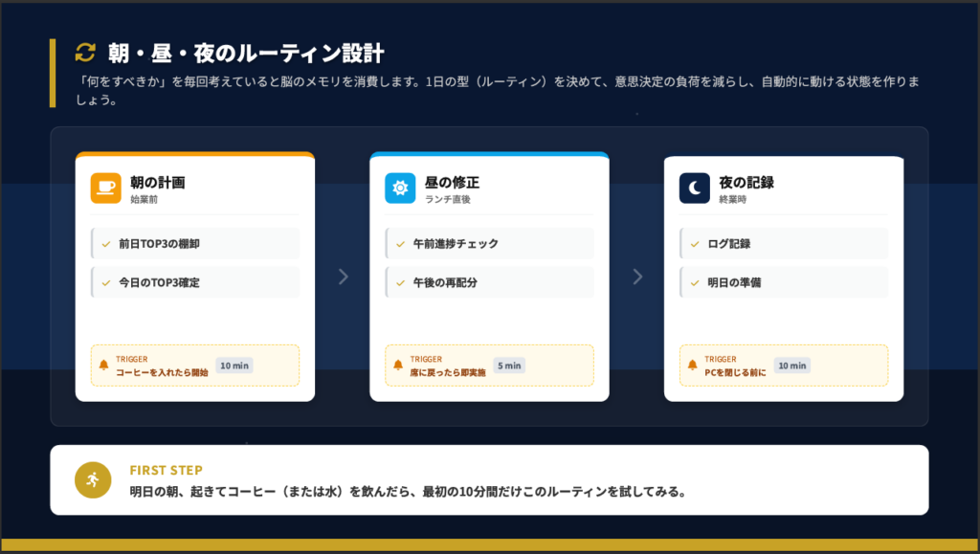
Task: Toggle the 明日の準備 checklist item
Action: pos(696,283)
